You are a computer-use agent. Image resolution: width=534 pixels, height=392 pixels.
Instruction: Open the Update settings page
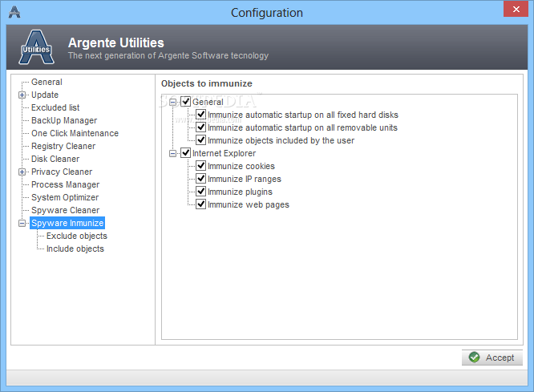(45, 95)
